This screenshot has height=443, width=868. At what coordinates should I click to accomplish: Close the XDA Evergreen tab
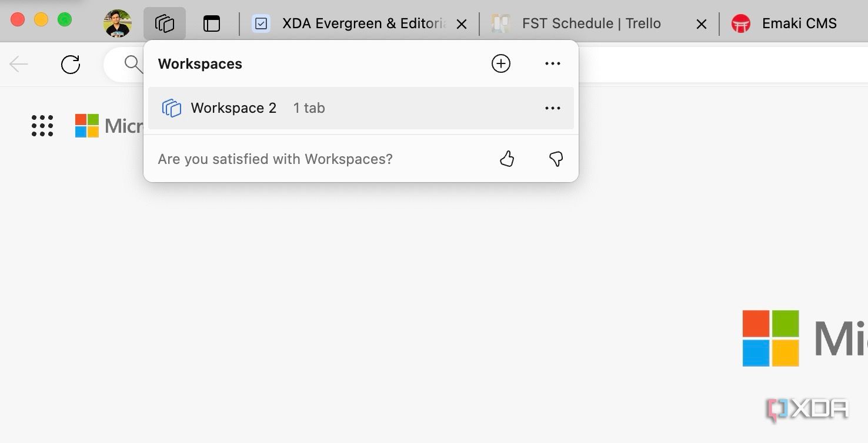462,24
